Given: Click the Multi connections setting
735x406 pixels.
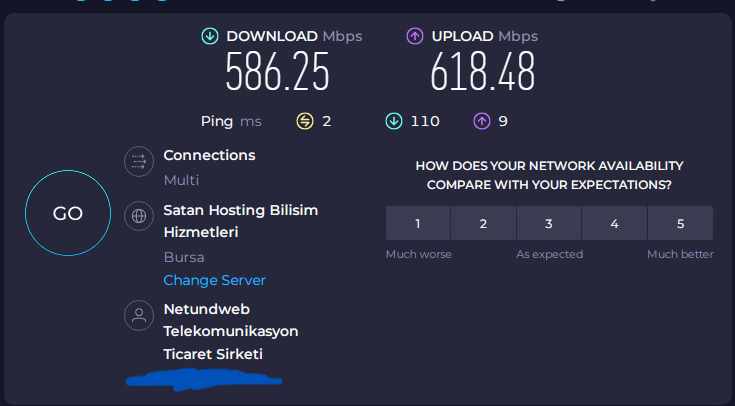Looking at the screenshot, I should click(181, 180).
